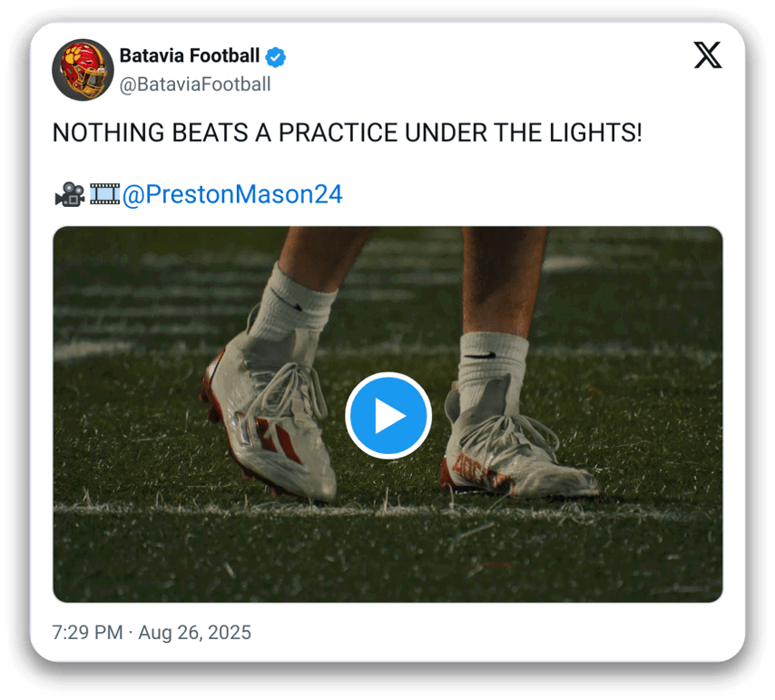Click the left cleat in the video
775x700 pixels.
pyautogui.click(x=272, y=427)
